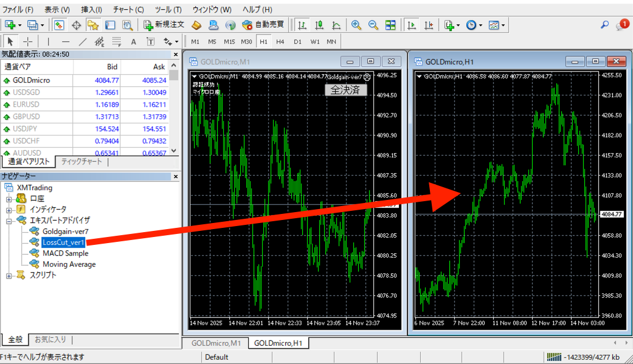The height and width of the screenshot is (364, 633).
Task: Open search with the magnifier icon at top right
Action: click(x=604, y=25)
